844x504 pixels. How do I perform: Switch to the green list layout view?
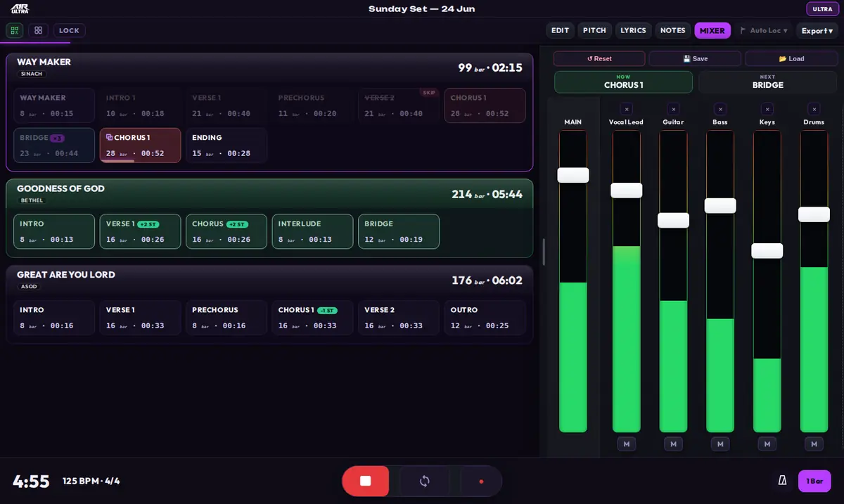click(x=15, y=30)
